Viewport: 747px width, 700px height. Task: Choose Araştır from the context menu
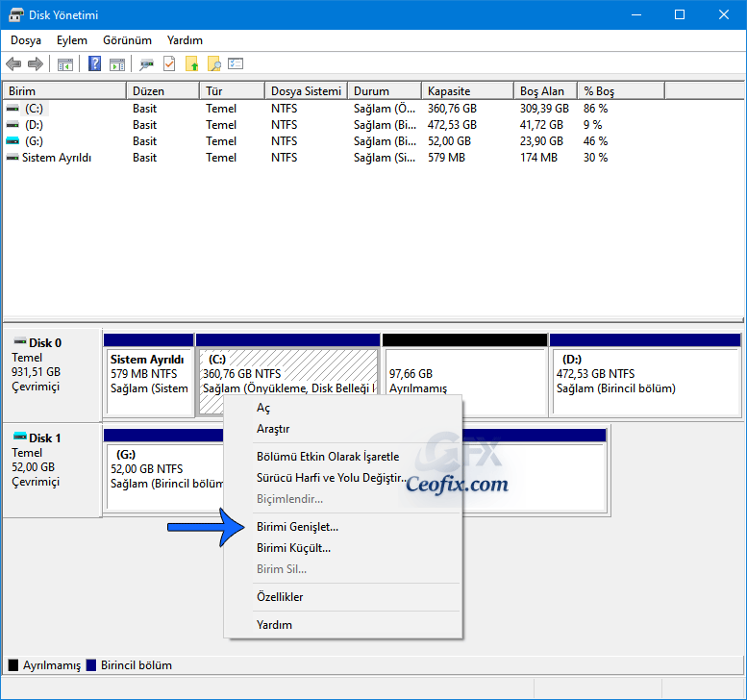click(343, 429)
